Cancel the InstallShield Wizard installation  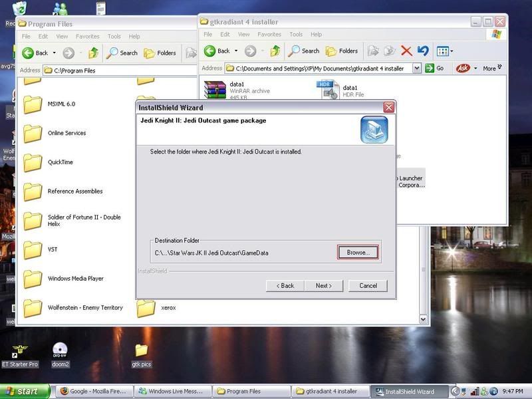[368, 285]
